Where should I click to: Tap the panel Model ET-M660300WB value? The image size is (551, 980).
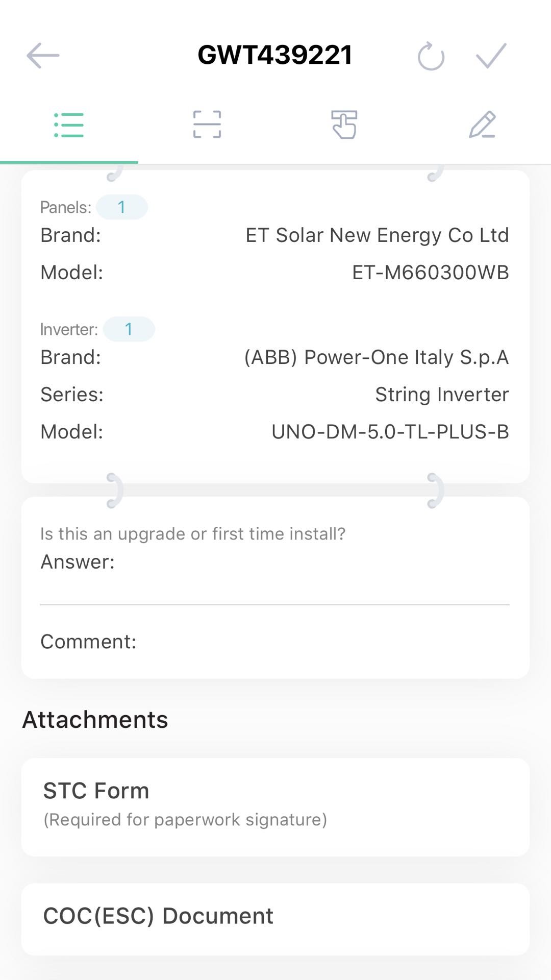[430, 273]
